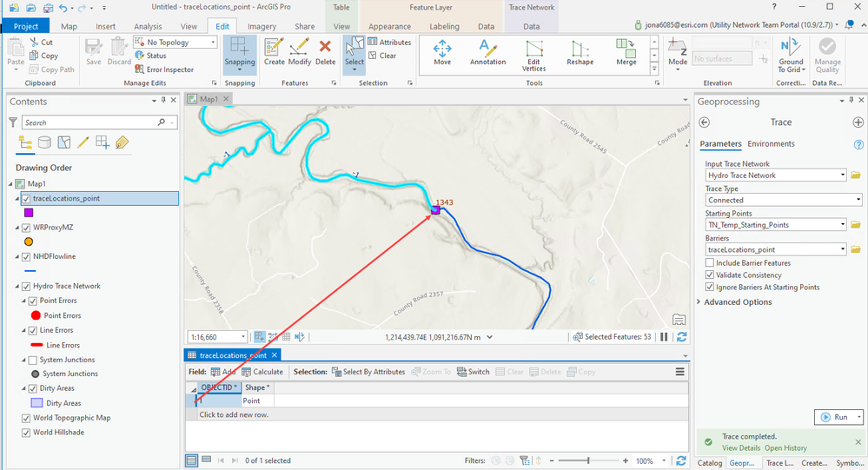Viewport: 868px width, 470px height.
Task: Toggle the Snapping button
Action: [x=240, y=54]
